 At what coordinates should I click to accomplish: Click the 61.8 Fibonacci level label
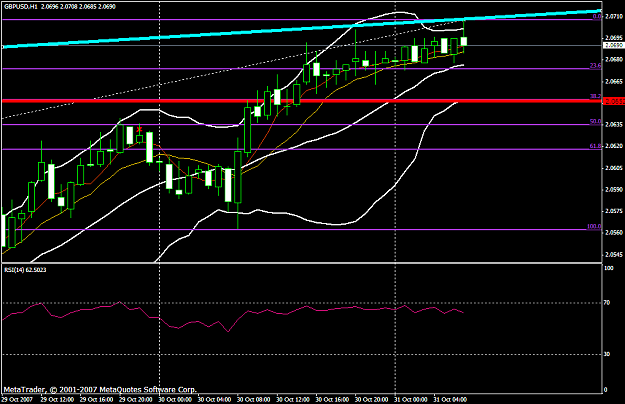point(596,146)
